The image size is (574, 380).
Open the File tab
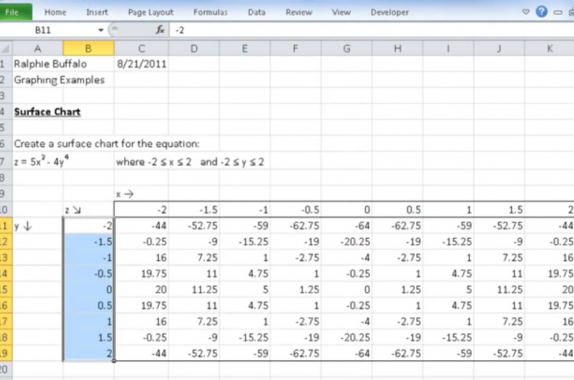click(15, 12)
